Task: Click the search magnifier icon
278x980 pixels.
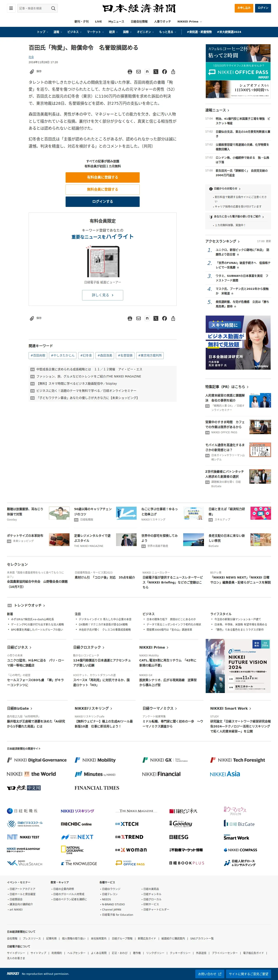Action: pyautogui.click(x=53, y=8)
